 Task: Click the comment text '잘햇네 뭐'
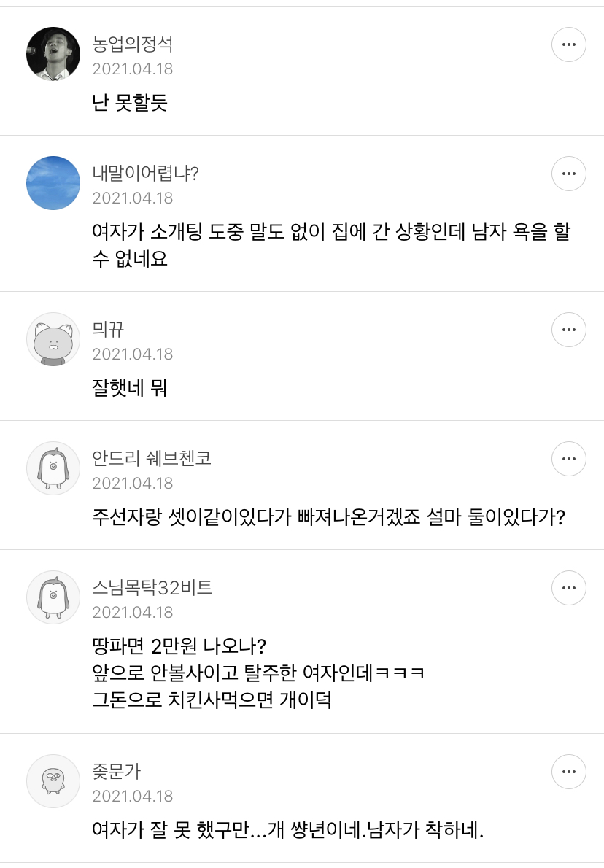tap(130, 388)
